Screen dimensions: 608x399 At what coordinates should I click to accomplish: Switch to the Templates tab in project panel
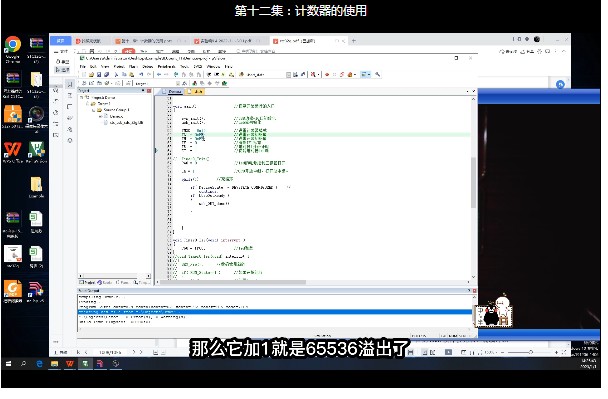tap(141, 282)
